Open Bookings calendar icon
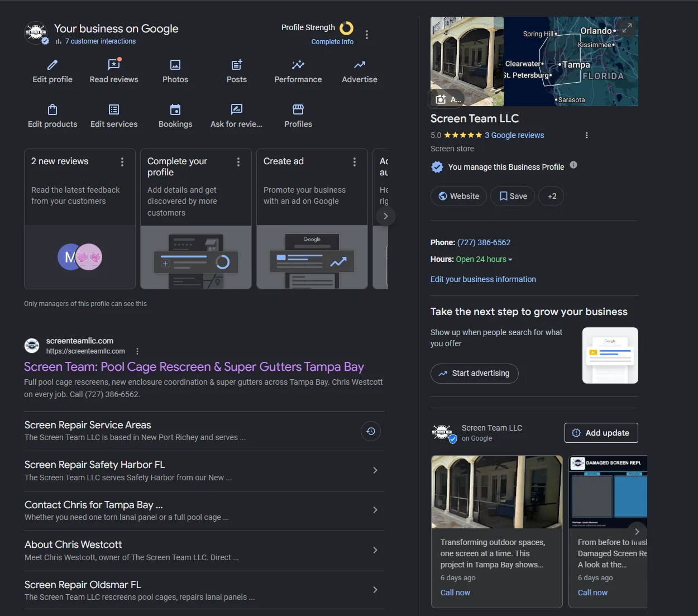 [175, 109]
